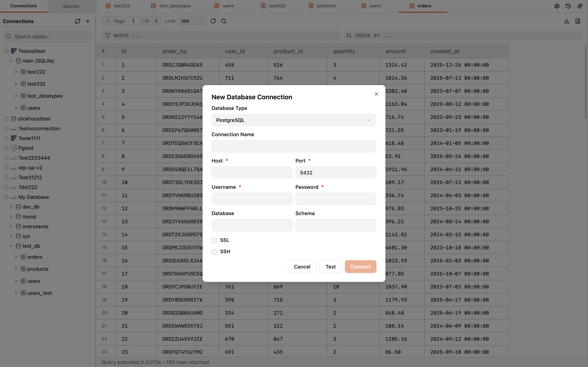This screenshot has width=588, height=367.
Task: Click the search magnifier icon in toolbar
Action: 224,21
